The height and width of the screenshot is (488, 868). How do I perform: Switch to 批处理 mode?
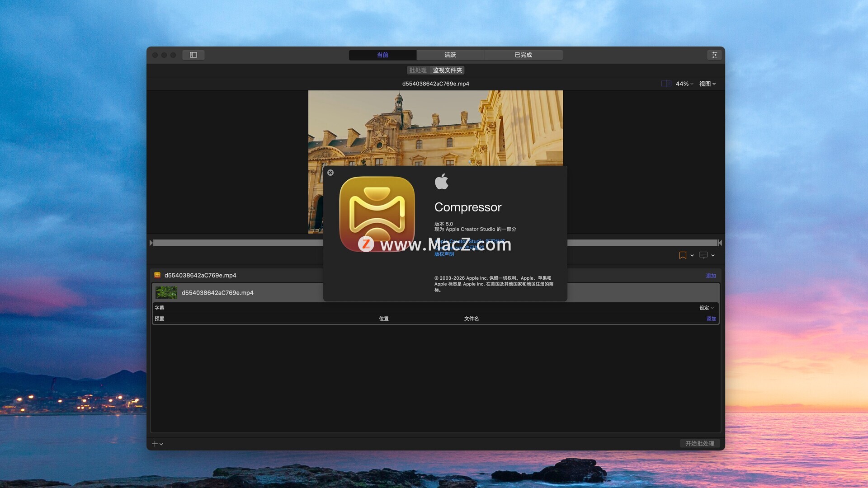418,70
